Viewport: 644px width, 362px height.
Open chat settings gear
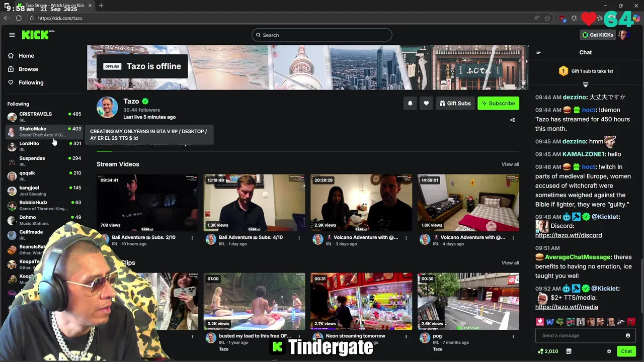[x=609, y=351]
